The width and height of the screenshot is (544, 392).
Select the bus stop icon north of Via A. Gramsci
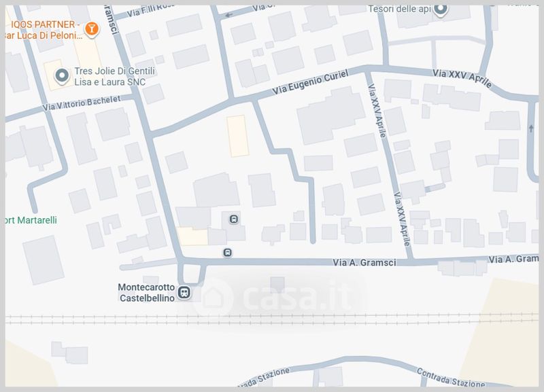[233, 219]
